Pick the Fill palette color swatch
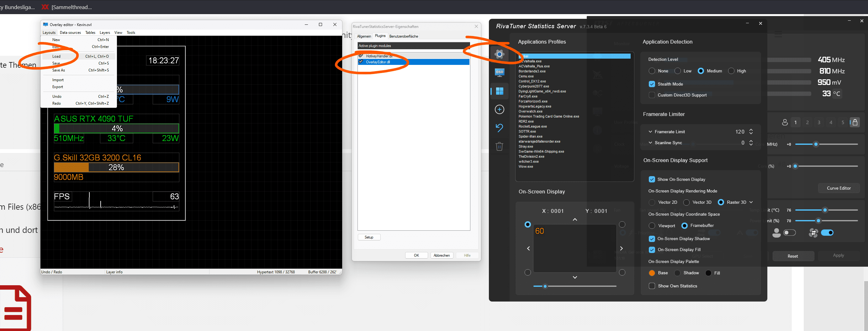 click(x=708, y=273)
